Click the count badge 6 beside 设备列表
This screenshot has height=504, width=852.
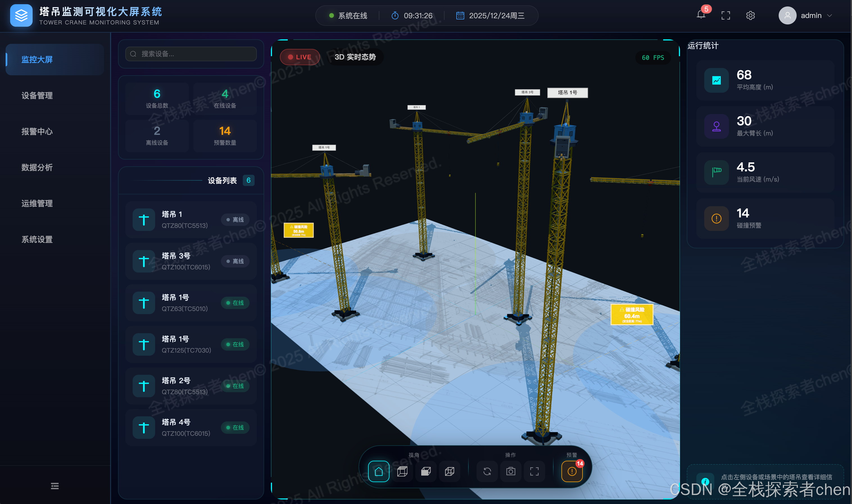(249, 180)
